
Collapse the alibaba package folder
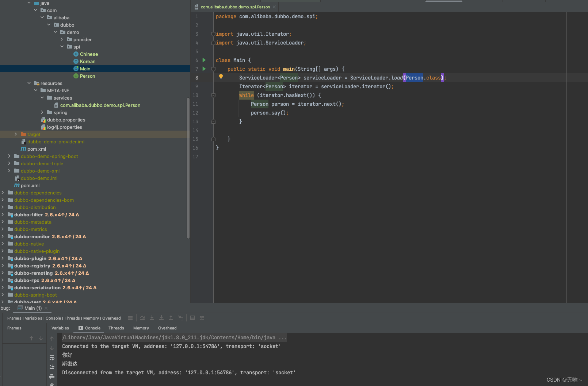click(42, 18)
